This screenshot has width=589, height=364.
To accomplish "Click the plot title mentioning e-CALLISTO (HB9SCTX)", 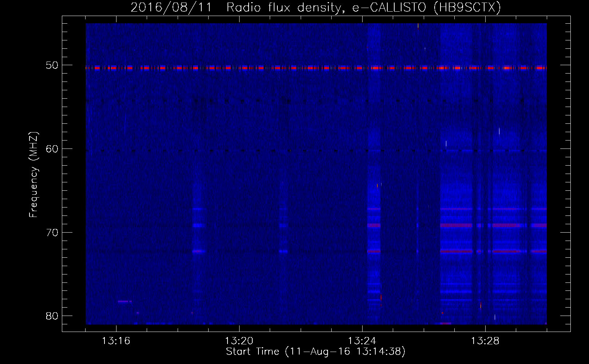I will (316, 7).
